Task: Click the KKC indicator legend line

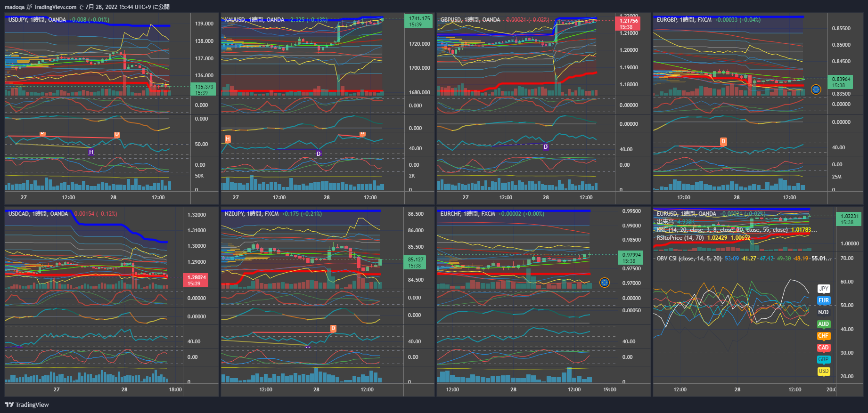Action: point(737,230)
